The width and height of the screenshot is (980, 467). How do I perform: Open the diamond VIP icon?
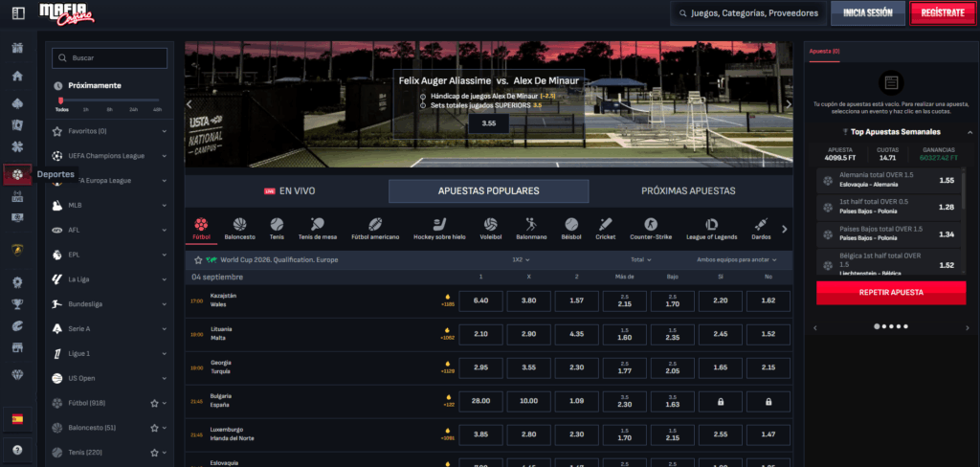(x=17, y=374)
